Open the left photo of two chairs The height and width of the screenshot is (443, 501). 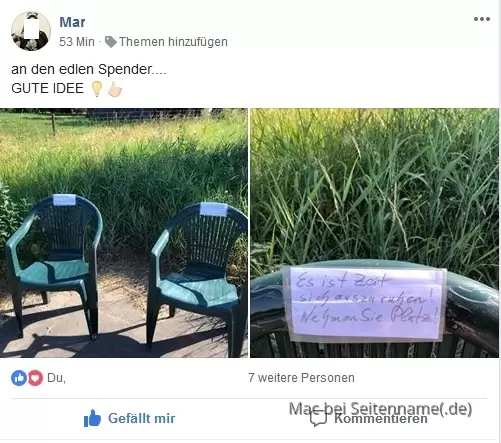pos(124,233)
